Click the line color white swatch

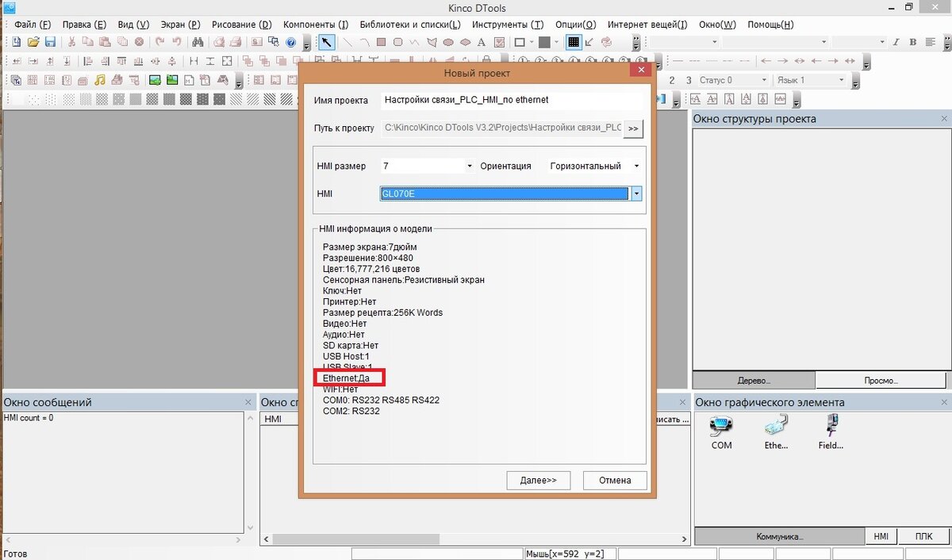pos(520,42)
